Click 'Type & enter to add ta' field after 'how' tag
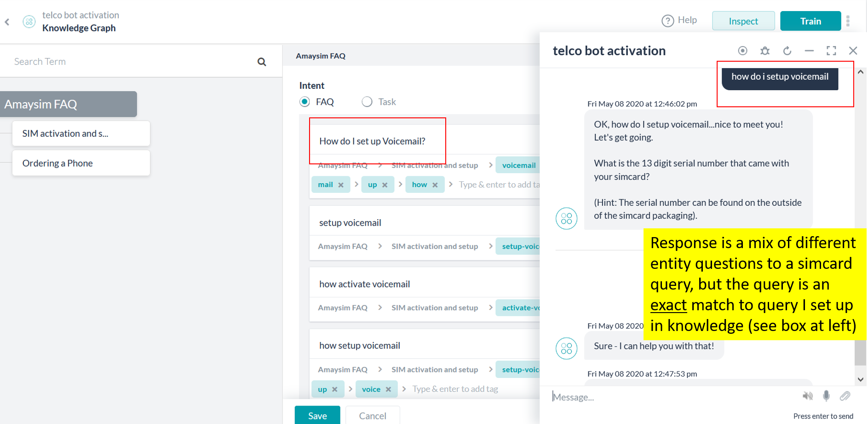The width and height of the screenshot is (868, 424). [x=499, y=185]
